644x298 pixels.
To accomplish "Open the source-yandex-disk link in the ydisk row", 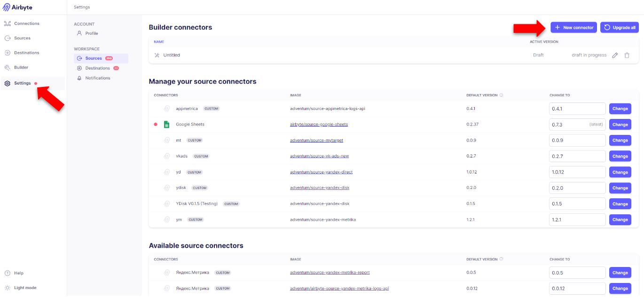I will pos(320,188).
